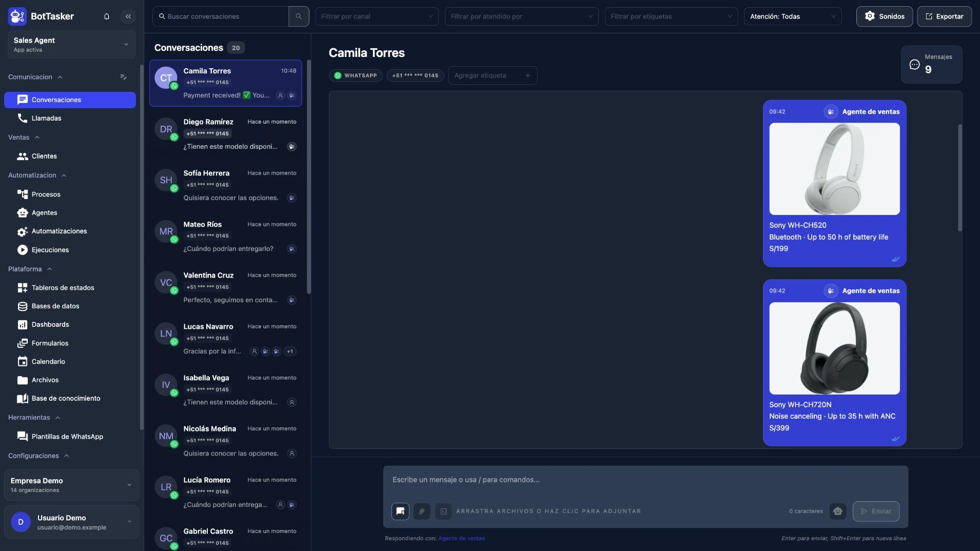Image resolution: width=980 pixels, height=551 pixels.
Task: Click agent avatar icon on Sony WH-CH520 message
Action: point(831,112)
